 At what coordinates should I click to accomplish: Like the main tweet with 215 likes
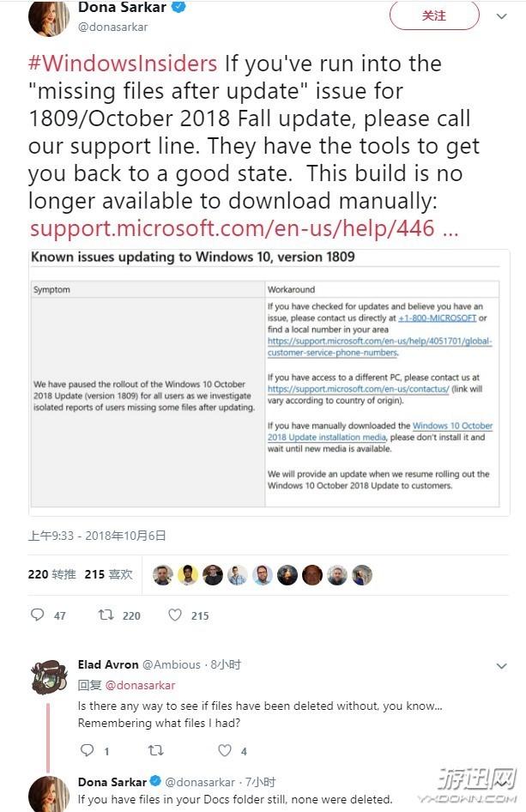coord(175,615)
